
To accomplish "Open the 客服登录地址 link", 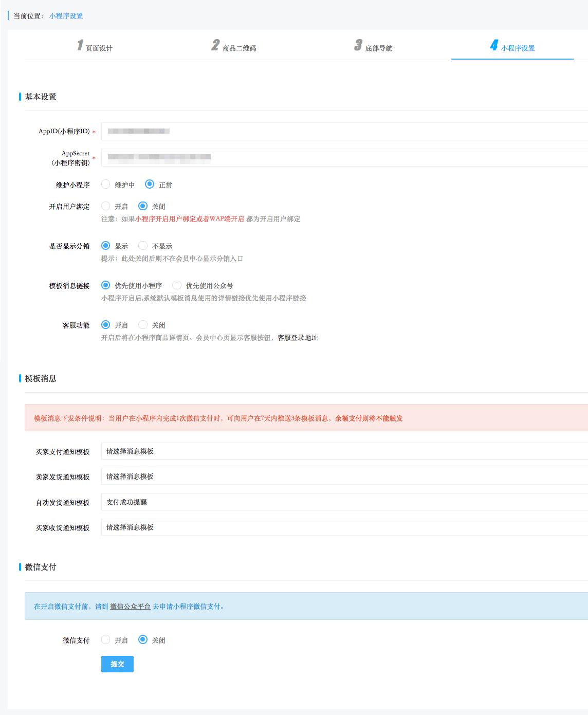I will pos(298,338).
